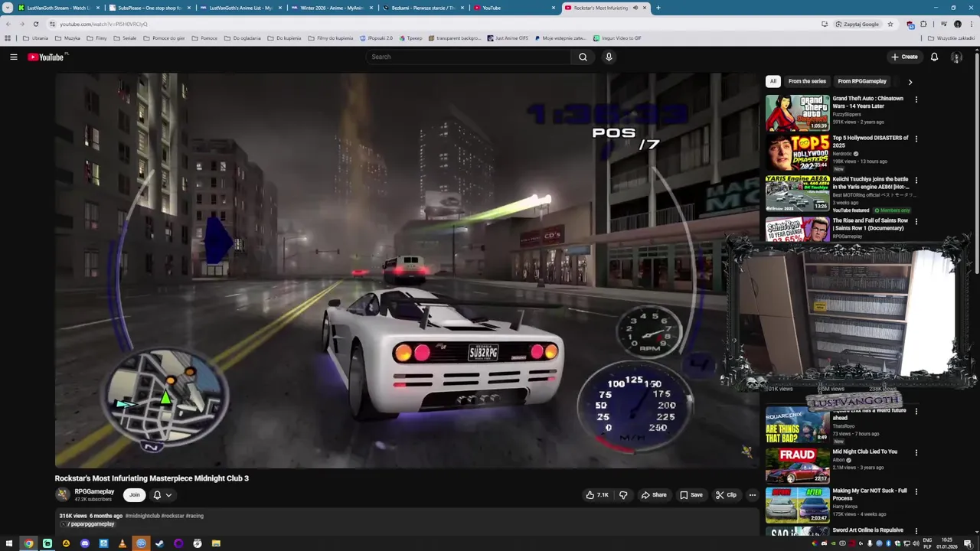The height and width of the screenshot is (551, 980).
Task: Click the YouTube search magnifier button
Action: 583,57
